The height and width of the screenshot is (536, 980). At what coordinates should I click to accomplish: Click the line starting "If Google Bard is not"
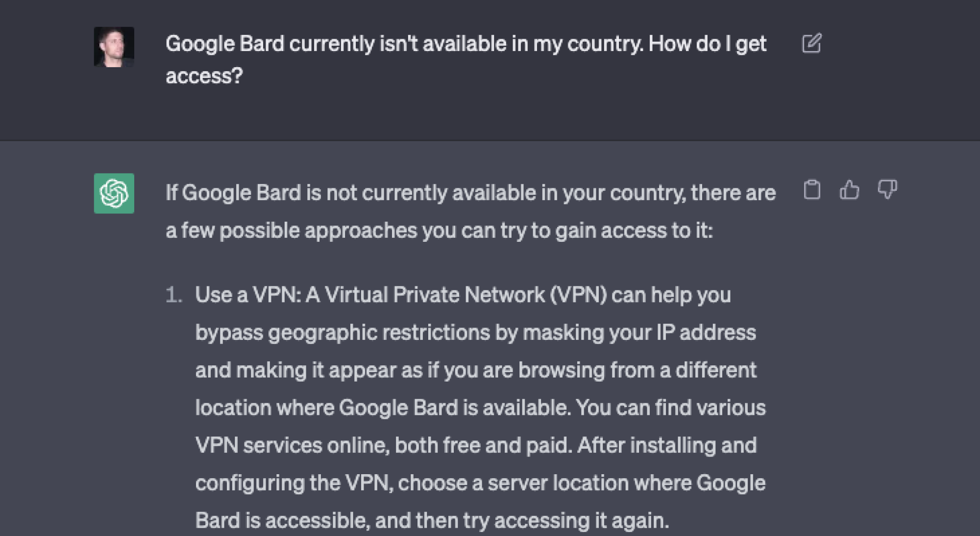[x=470, y=193]
